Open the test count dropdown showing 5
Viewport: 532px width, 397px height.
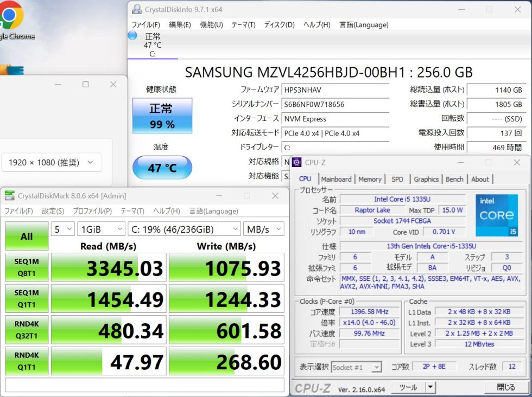[x=63, y=229]
